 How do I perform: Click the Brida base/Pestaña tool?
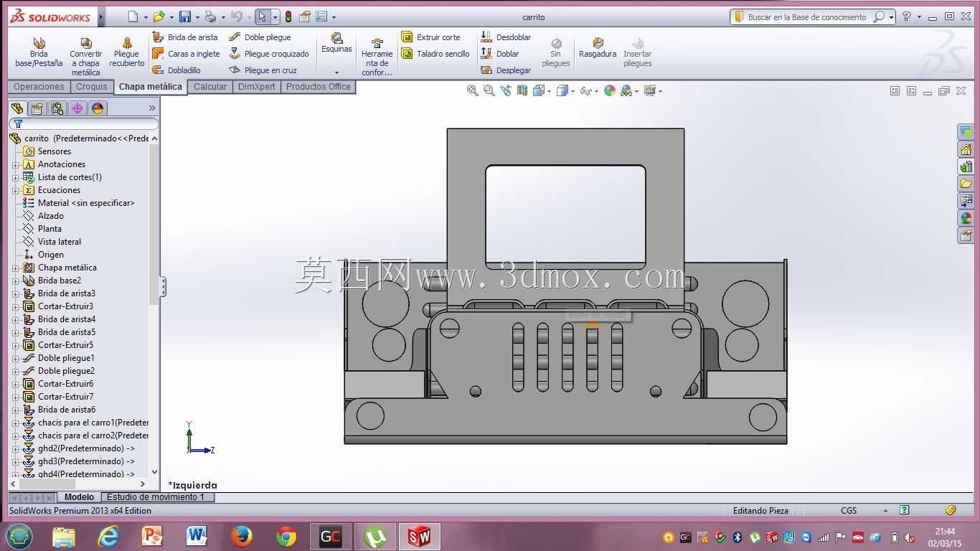click(39, 52)
